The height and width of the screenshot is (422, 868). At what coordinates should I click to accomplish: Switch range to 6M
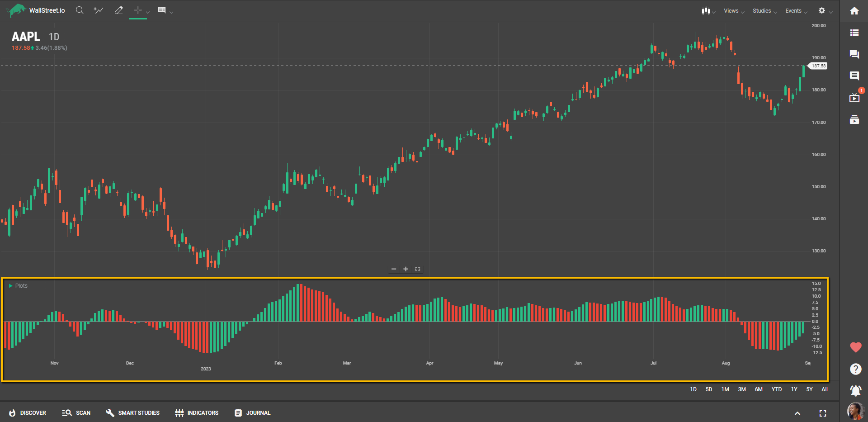click(759, 389)
